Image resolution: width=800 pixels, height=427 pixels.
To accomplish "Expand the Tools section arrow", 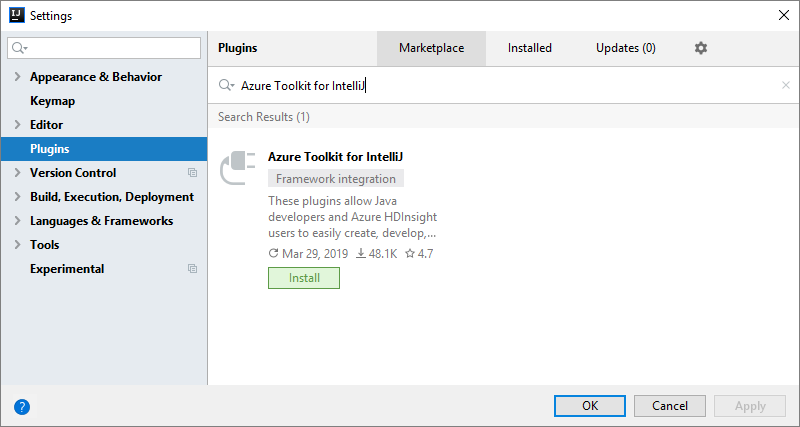I will click(x=17, y=245).
